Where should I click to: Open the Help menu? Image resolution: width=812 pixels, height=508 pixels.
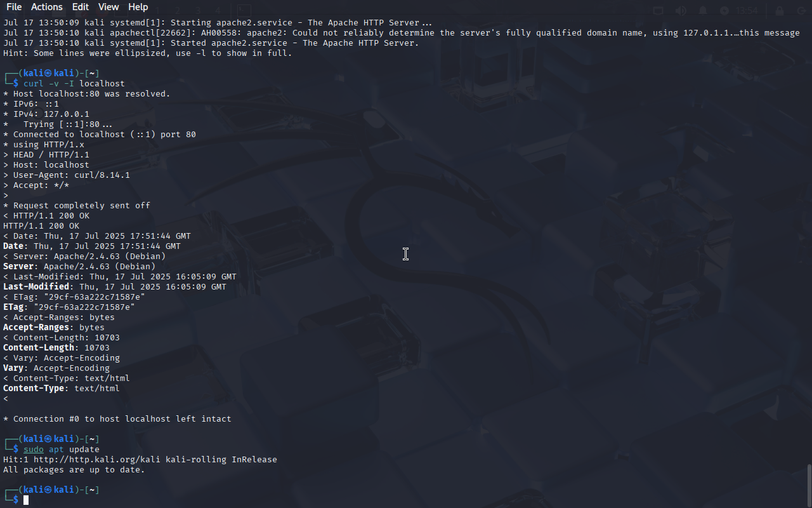[x=138, y=7]
